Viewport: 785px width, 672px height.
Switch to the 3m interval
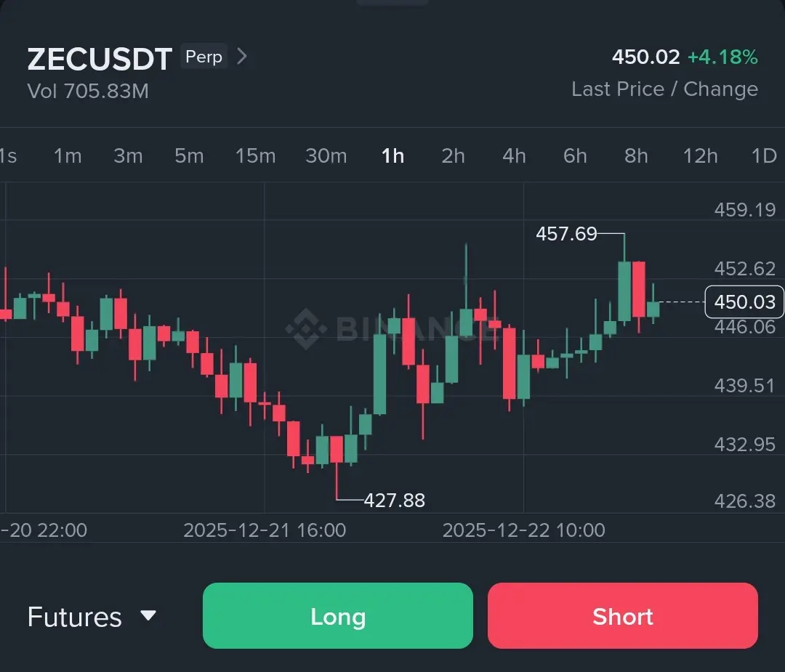128,155
